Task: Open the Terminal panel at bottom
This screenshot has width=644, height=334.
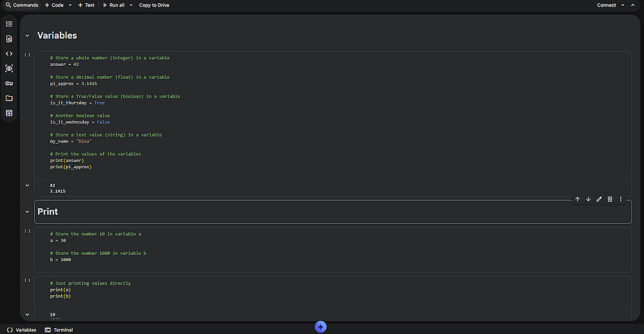Action: click(x=59, y=330)
